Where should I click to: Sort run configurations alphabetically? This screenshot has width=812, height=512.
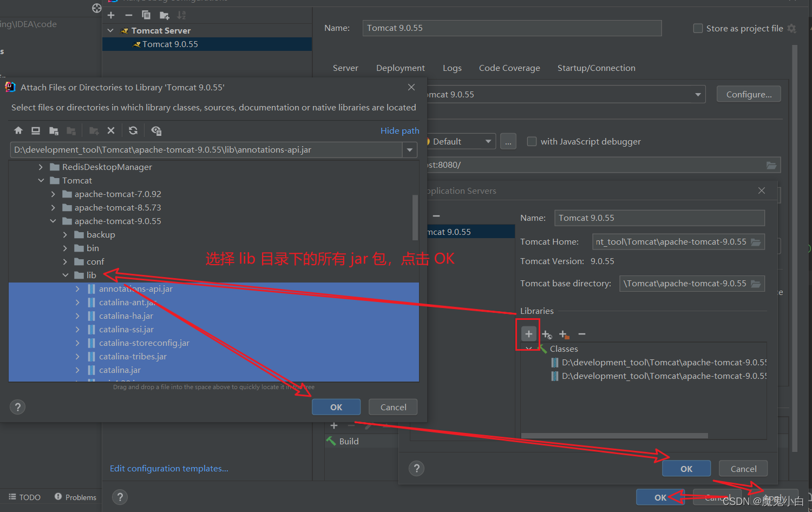pos(181,15)
